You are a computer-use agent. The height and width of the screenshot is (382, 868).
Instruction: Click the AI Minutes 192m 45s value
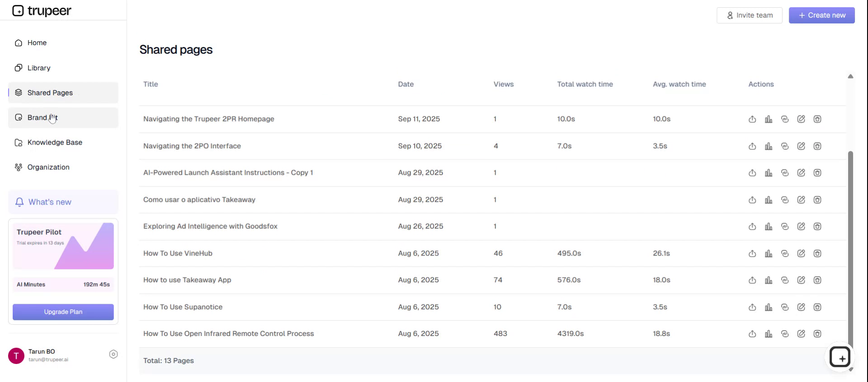pos(96,284)
